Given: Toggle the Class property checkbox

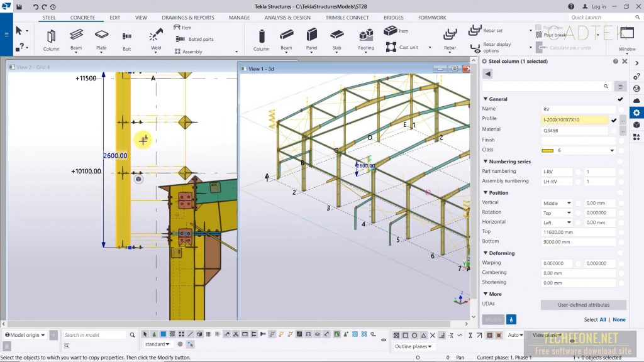Looking at the screenshot, I should pyautogui.click(x=621, y=150).
